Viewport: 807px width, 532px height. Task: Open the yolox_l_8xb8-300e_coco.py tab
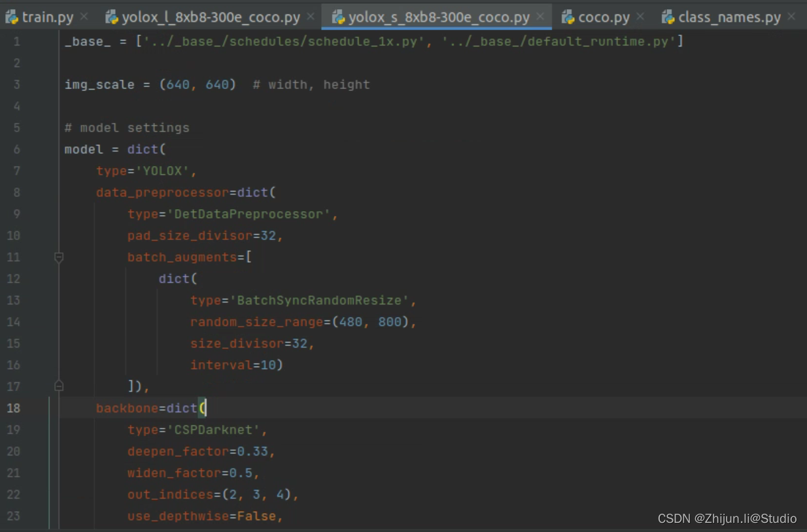click(x=209, y=16)
